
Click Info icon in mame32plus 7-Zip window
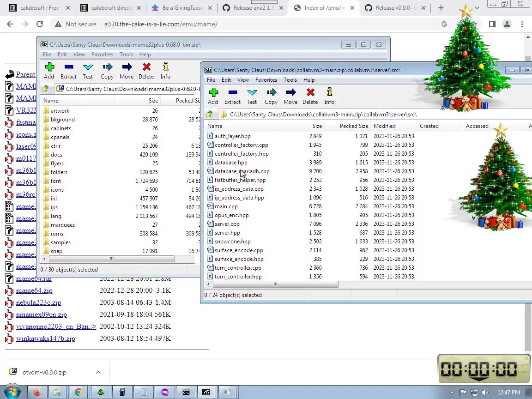click(x=165, y=67)
